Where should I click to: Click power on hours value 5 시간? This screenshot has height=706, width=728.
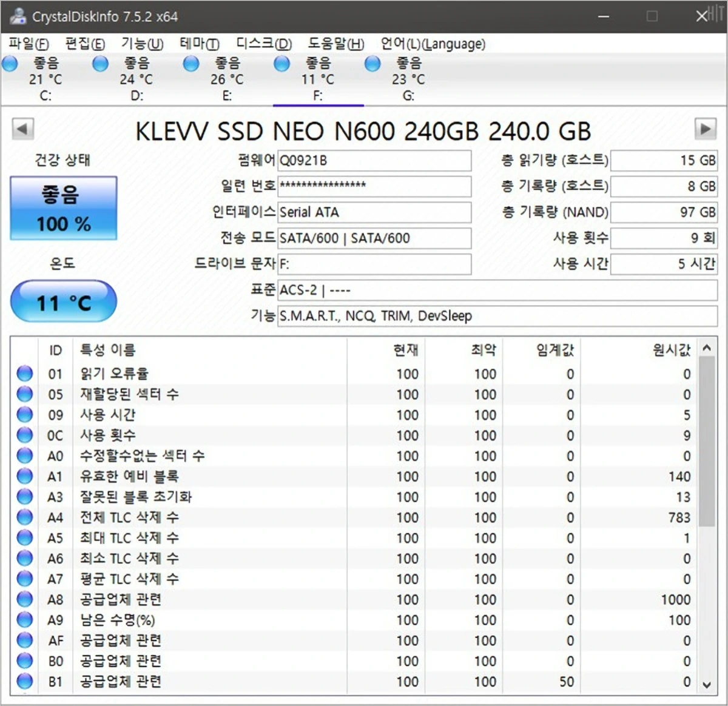click(664, 264)
